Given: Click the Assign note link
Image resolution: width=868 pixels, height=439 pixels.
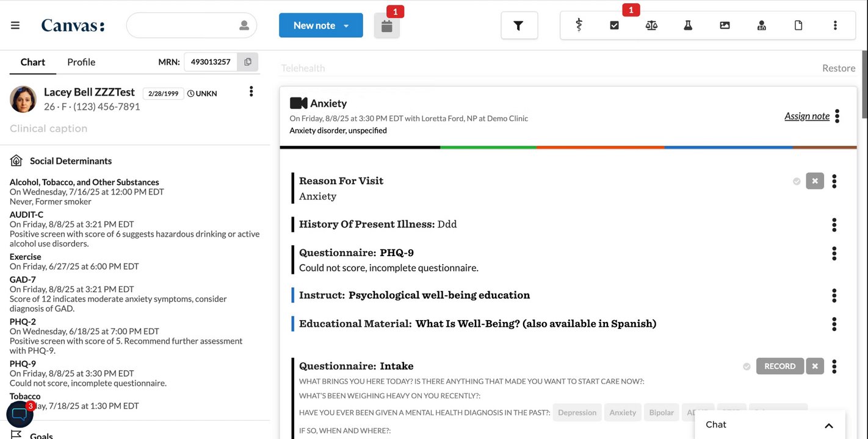Looking at the screenshot, I should coord(806,116).
